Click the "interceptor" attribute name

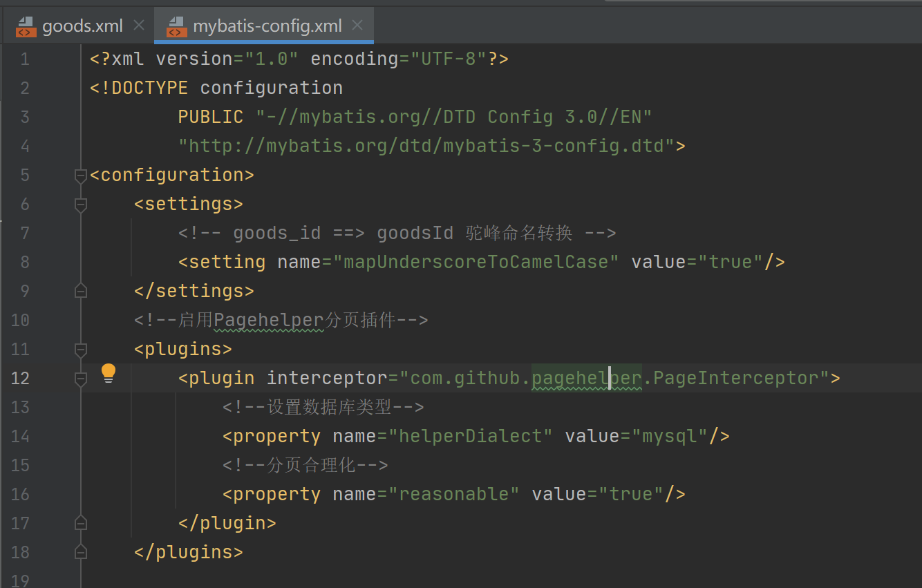pyautogui.click(x=327, y=379)
